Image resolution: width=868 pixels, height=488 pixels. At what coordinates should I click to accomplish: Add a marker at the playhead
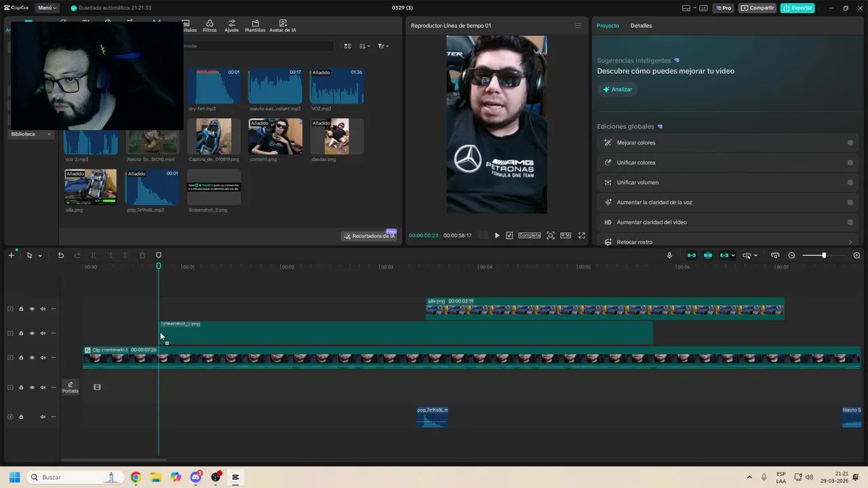[x=159, y=256]
